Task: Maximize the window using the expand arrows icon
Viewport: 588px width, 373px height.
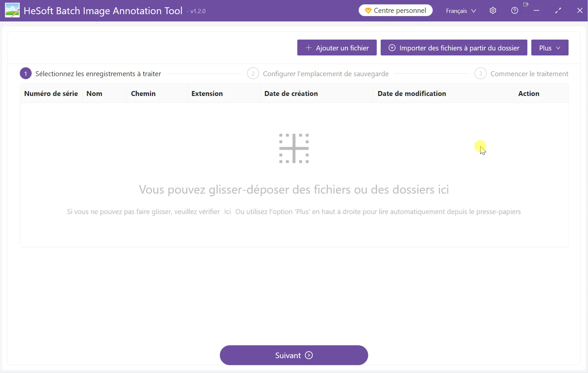Action: (x=558, y=11)
